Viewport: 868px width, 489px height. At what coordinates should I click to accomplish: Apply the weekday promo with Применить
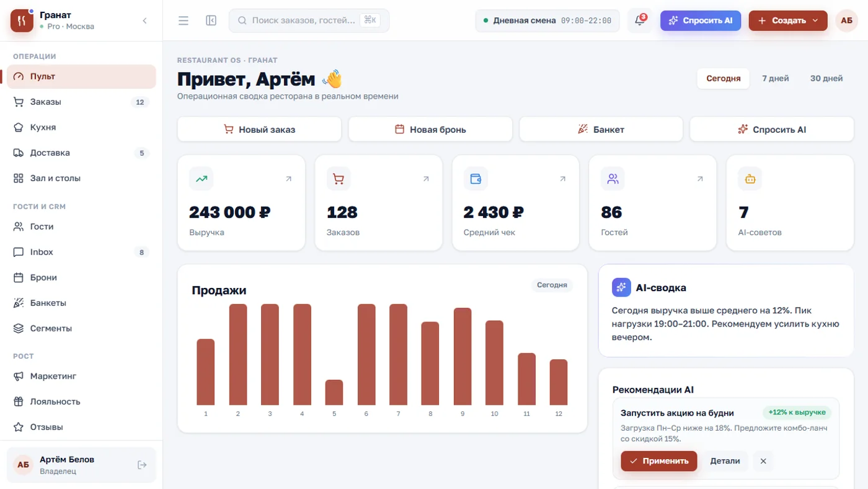tap(659, 461)
